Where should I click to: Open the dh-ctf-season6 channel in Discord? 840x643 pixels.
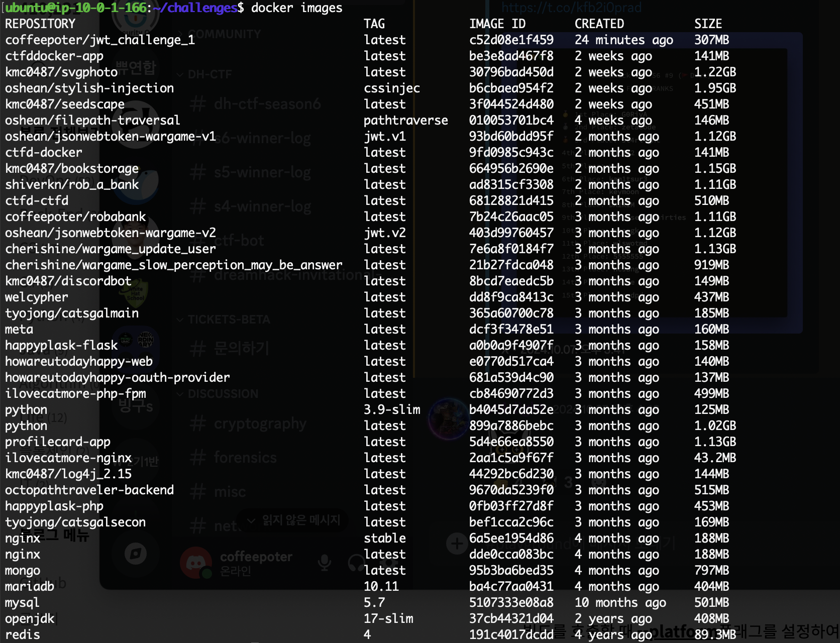(256, 104)
